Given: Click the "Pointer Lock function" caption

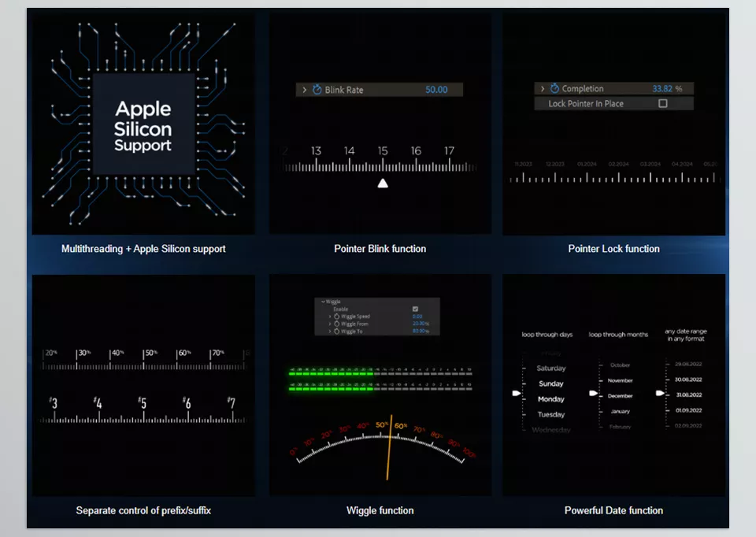Looking at the screenshot, I should click(x=613, y=249).
